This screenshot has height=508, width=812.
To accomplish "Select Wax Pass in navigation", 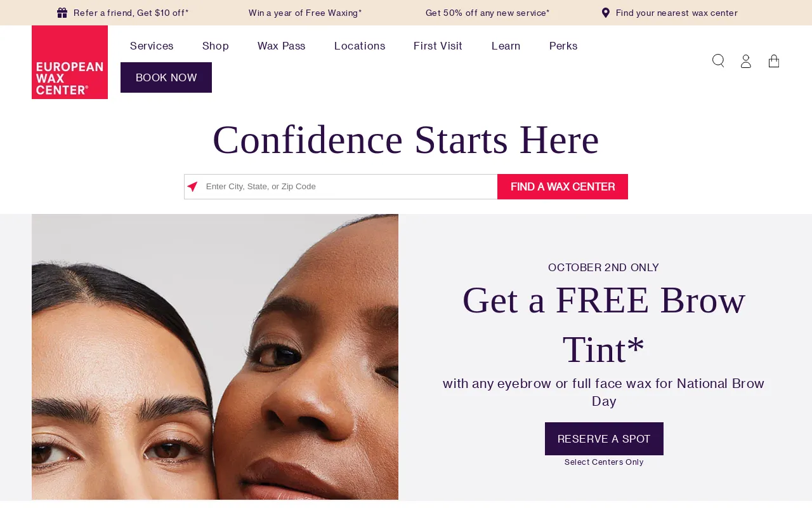I will [282, 46].
